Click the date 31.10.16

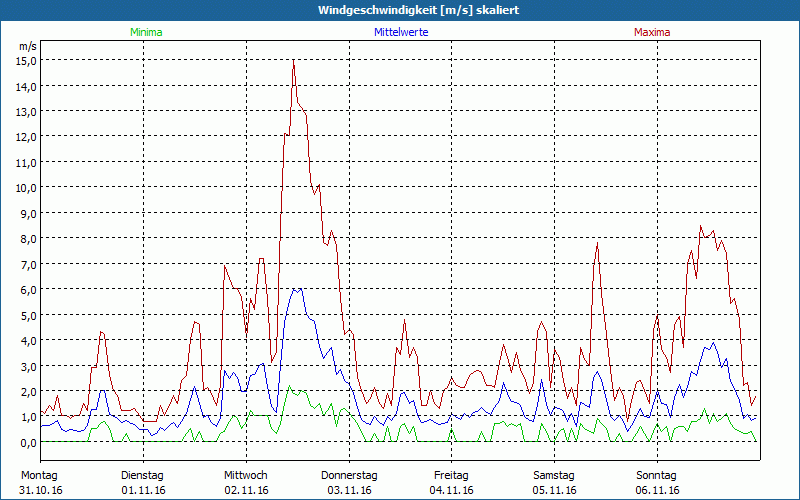(x=41, y=490)
